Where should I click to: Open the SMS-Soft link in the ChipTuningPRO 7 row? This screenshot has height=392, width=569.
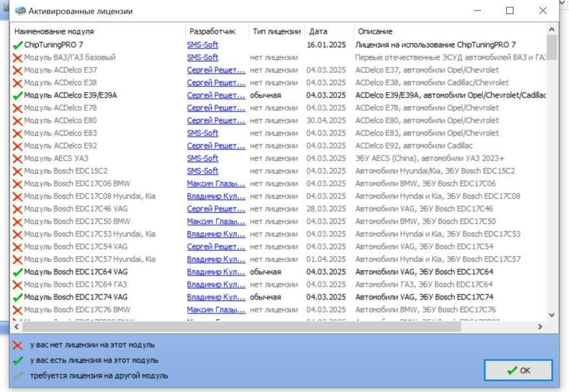pyautogui.click(x=202, y=45)
